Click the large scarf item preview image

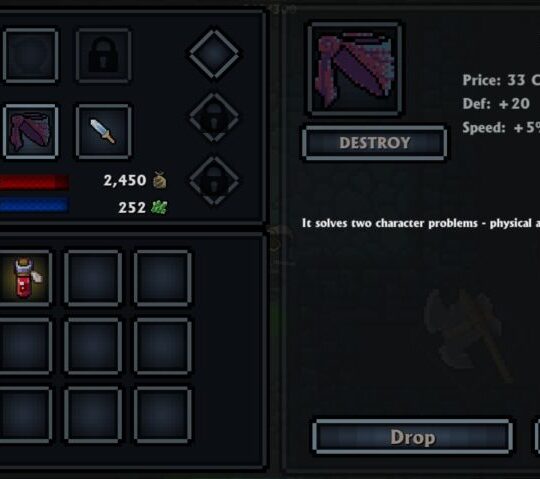tap(355, 69)
